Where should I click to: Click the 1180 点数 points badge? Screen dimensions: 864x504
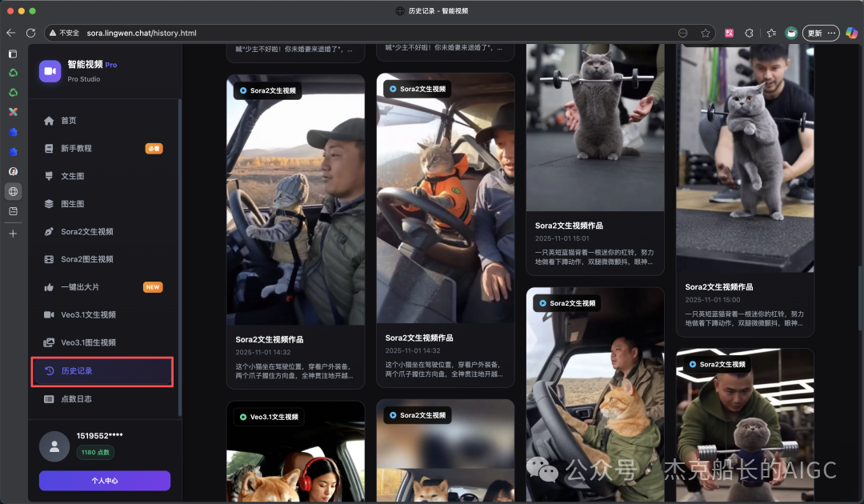tap(95, 452)
